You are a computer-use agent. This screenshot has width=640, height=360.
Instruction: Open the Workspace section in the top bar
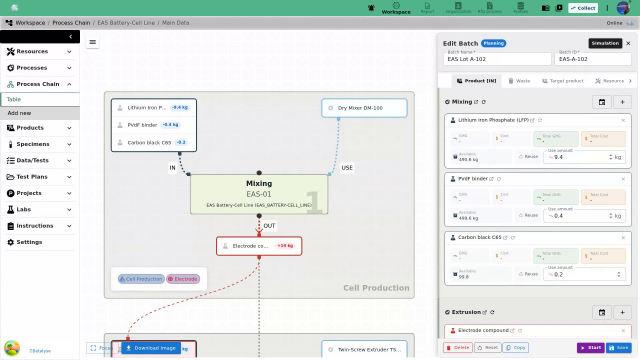click(396, 8)
